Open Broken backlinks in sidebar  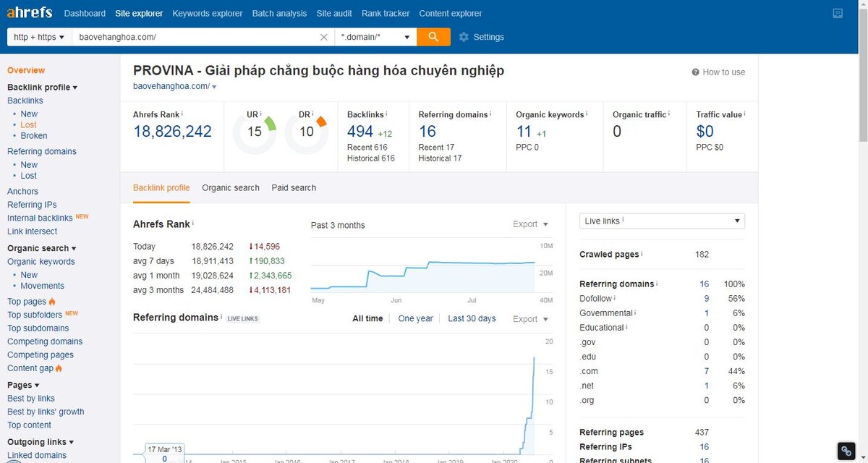click(34, 135)
